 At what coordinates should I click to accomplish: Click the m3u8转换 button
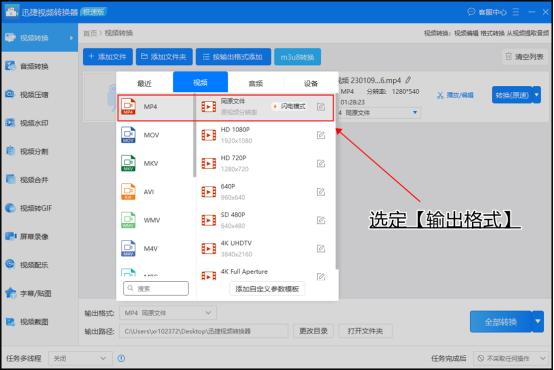pyautogui.click(x=297, y=57)
